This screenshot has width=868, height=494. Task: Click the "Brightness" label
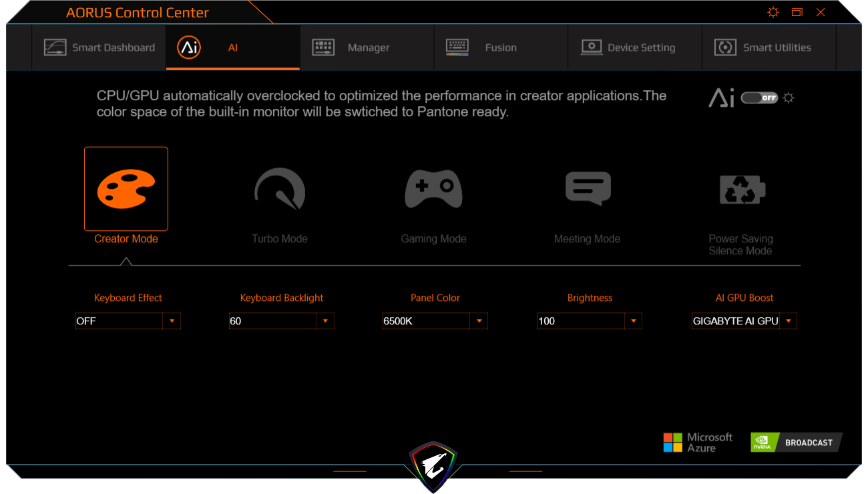click(x=590, y=298)
